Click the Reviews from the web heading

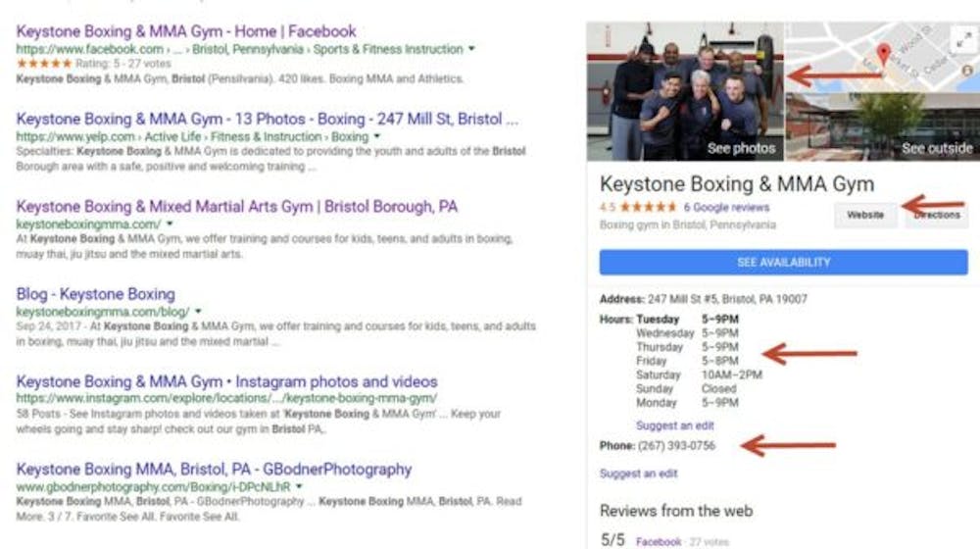click(x=676, y=511)
